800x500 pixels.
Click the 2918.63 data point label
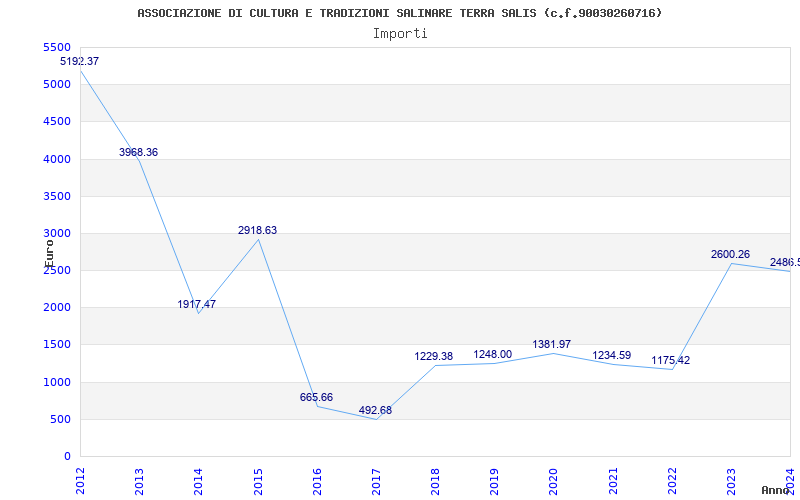pyautogui.click(x=257, y=230)
